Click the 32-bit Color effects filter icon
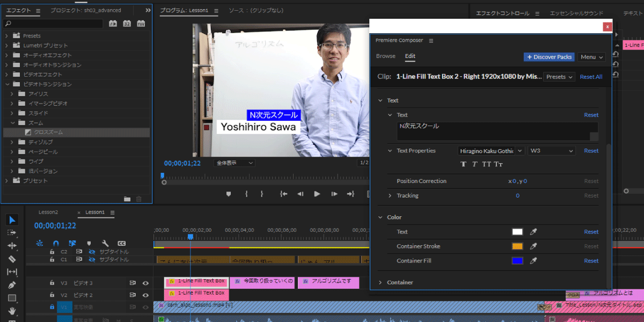The height and width of the screenshot is (322, 644). pos(127,24)
